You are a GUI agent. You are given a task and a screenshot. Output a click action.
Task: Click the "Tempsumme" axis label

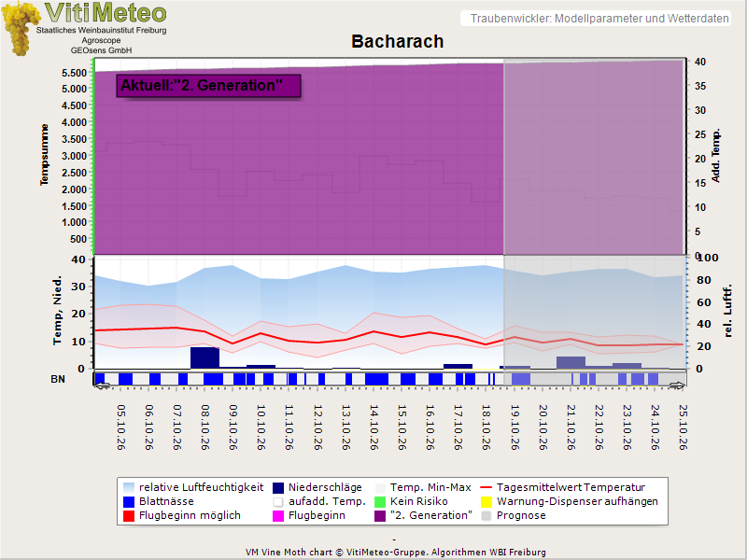[44, 155]
